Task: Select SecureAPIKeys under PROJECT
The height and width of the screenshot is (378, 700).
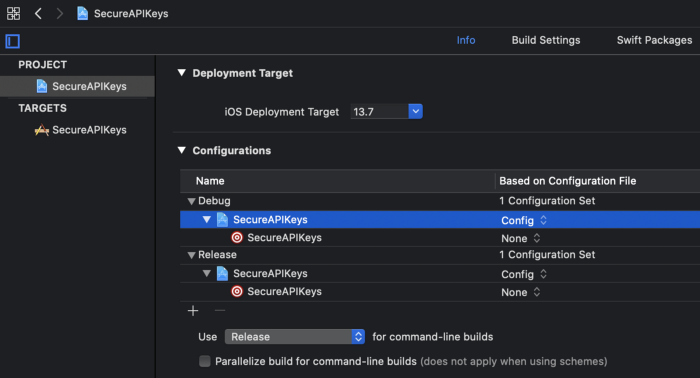Action: point(77,86)
